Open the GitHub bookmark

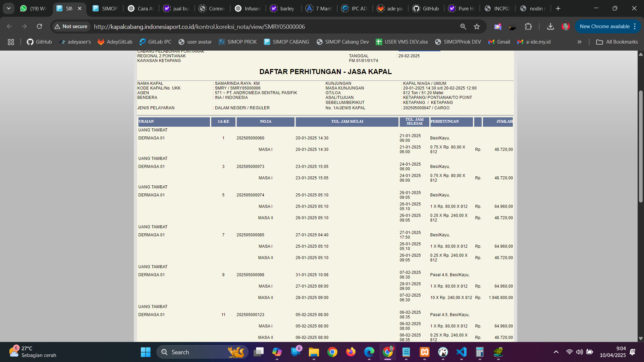pyautogui.click(x=39, y=42)
